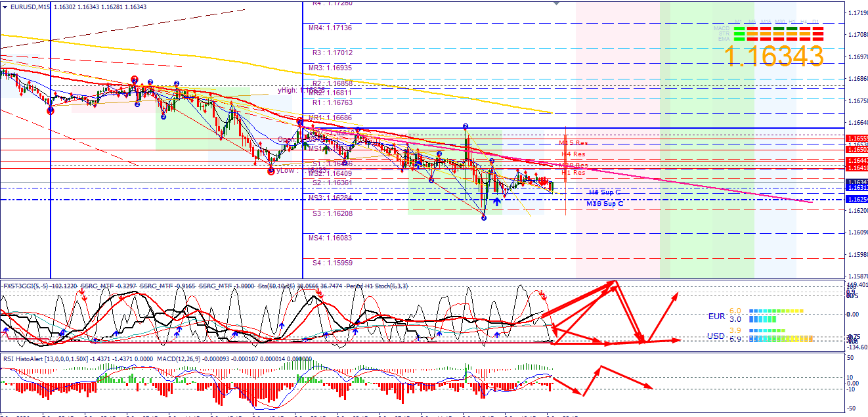
Task: Select the MR1: 1.16686 pivot label
Action: 330,118
